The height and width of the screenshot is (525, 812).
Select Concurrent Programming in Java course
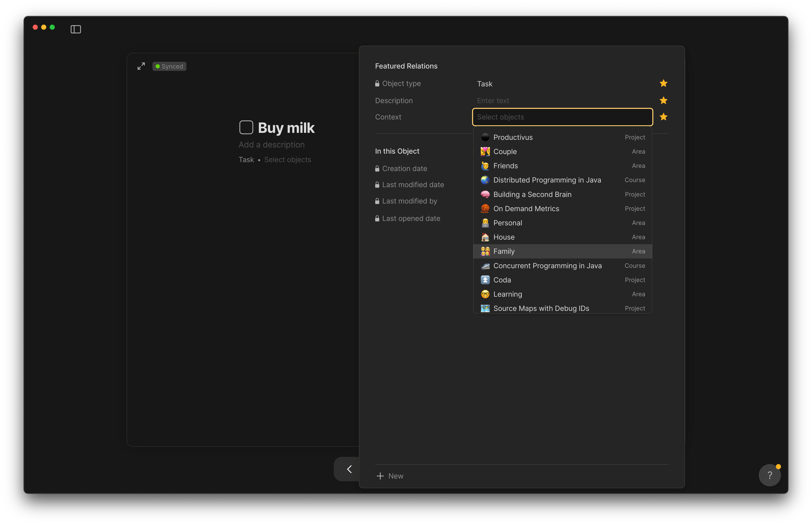coord(562,265)
